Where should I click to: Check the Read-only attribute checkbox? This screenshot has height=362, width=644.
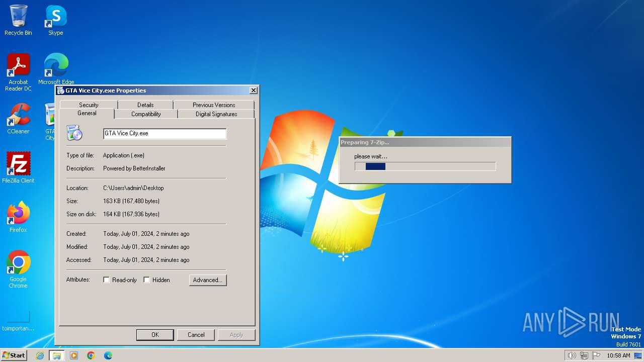(x=106, y=280)
